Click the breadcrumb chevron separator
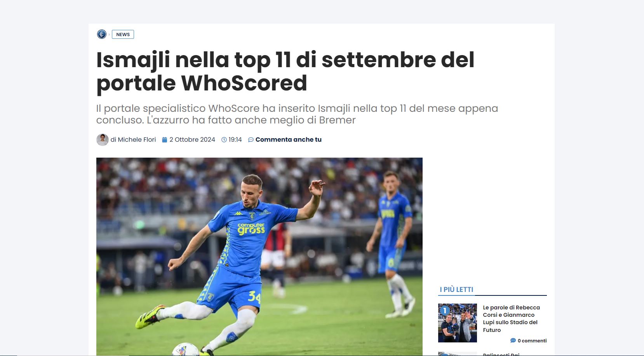Image resolution: width=644 pixels, height=356 pixels. (x=109, y=34)
